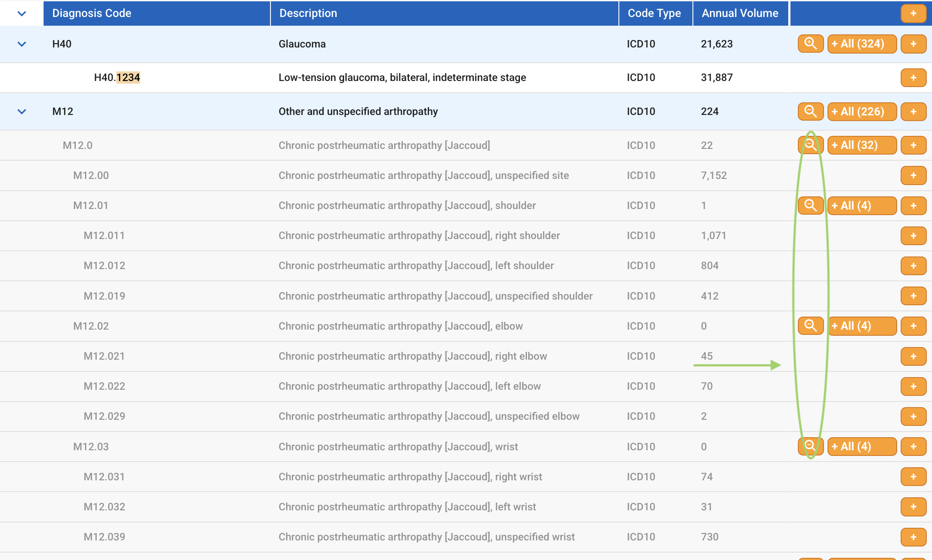
Task: Add the H40 Glaucoma code with plus
Action: 913,44
